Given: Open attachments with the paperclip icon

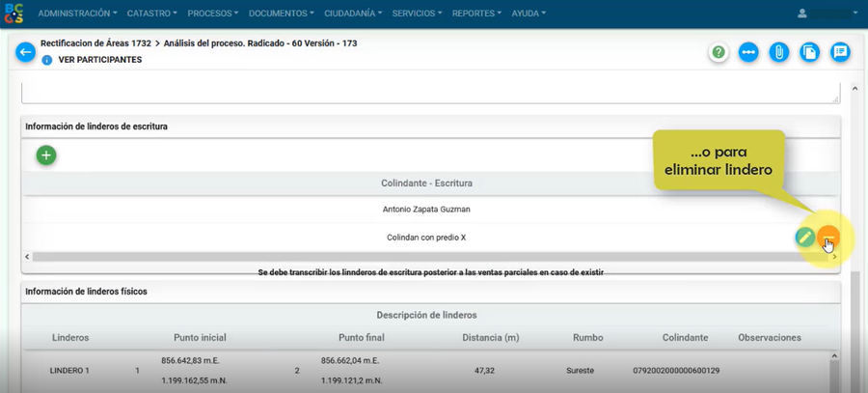Looking at the screenshot, I should (x=779, y=52).
